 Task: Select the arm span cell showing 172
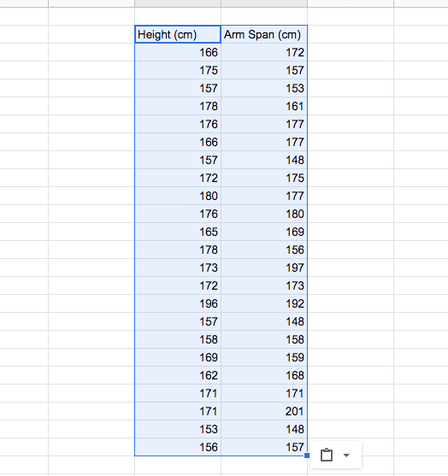(x=264, y=52)
